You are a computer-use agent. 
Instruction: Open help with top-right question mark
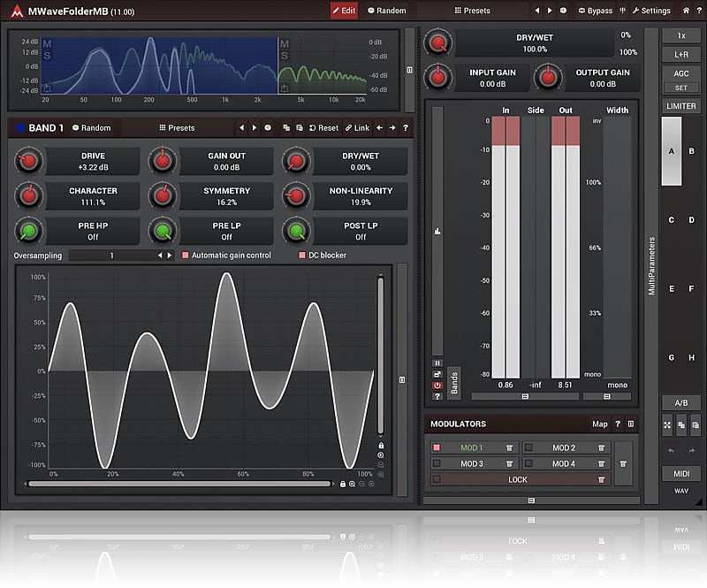(x=698, y=11)
